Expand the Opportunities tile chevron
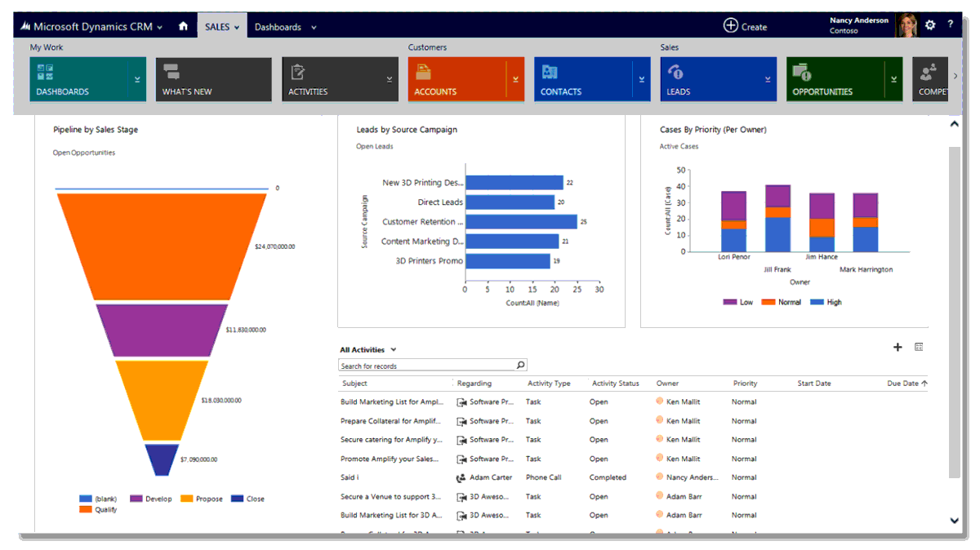Image resolution: width=980 pixels, height=550 pixels. tap(894, 79)
